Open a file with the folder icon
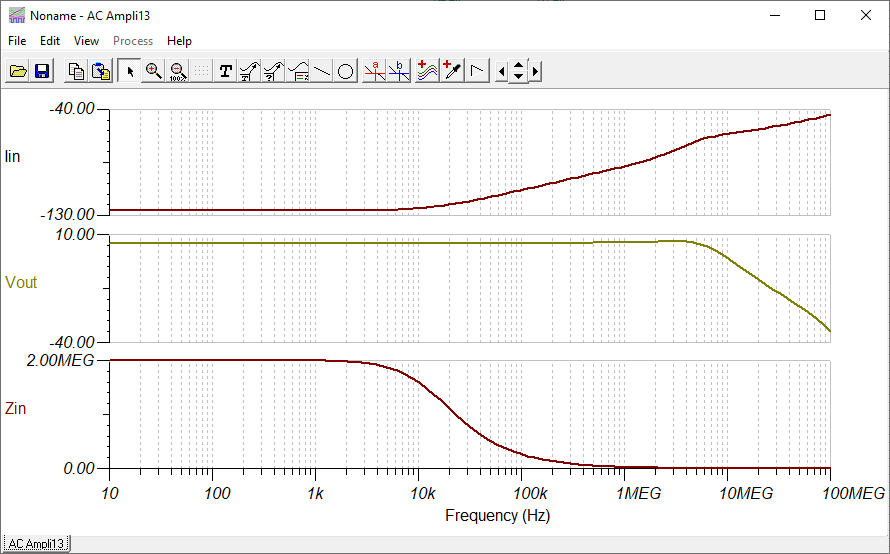Image resolution: width=890 pixels, height=554 pixels. pos(18,71)
